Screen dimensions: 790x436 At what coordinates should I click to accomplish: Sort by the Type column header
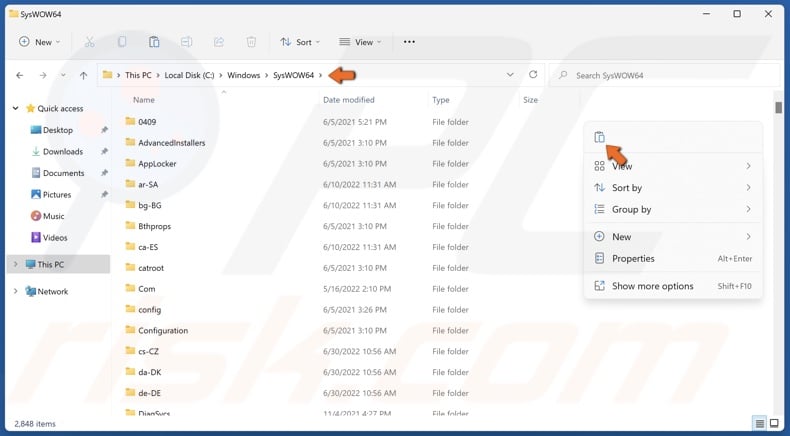click(440, 100)
